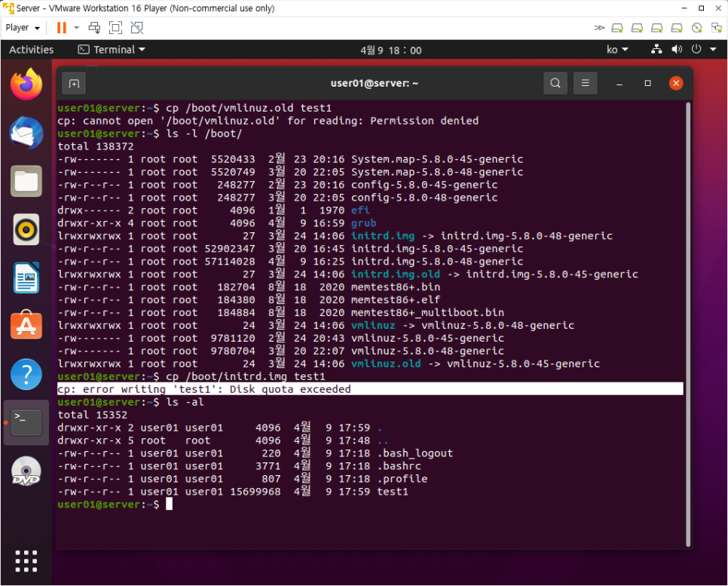Open the Help icon in dock
Screen dimensions: 728x586
pyautogui.click(x=26, y=374)
